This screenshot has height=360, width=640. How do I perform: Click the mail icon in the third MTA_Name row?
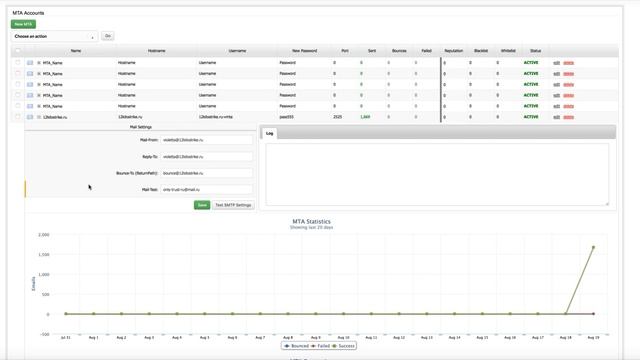(x=30, y=84)
